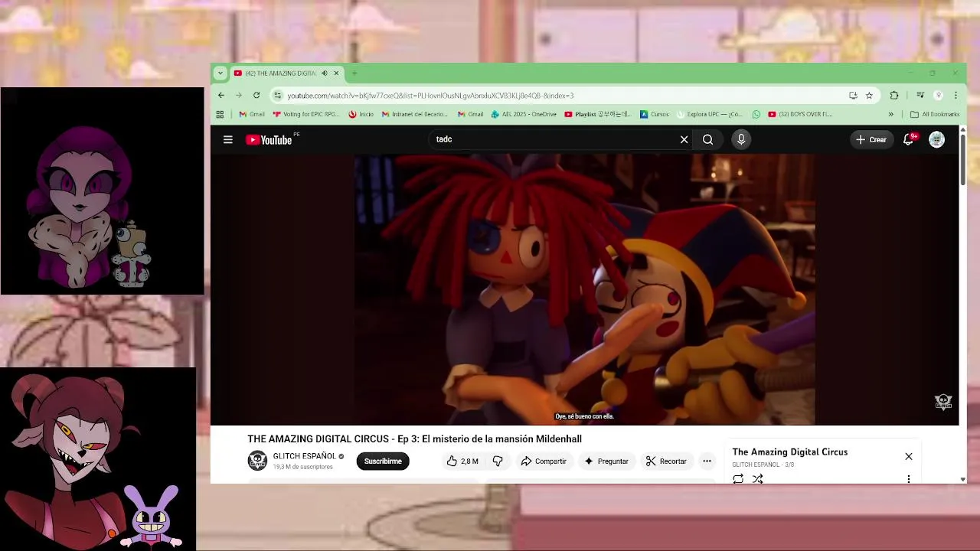Click the Compartir share button
Screen dimensions: 980x551
[x=544, y=461]
